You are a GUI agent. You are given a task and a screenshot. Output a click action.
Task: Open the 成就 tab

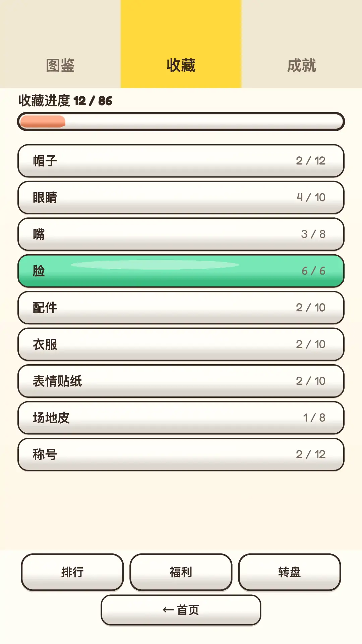[x=302, y=44]
